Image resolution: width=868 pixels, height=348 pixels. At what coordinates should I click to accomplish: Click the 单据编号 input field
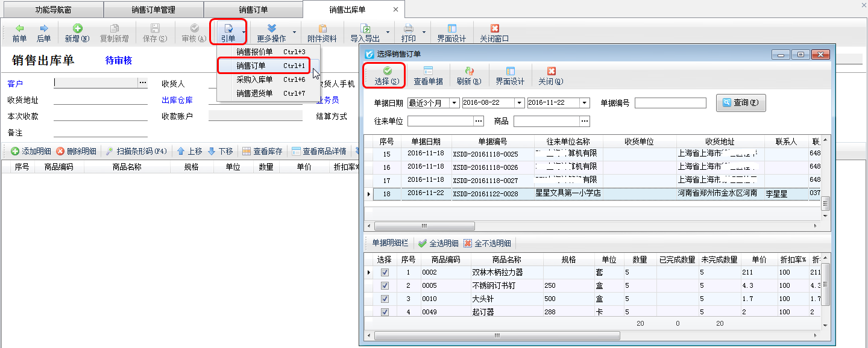[670, 103]
